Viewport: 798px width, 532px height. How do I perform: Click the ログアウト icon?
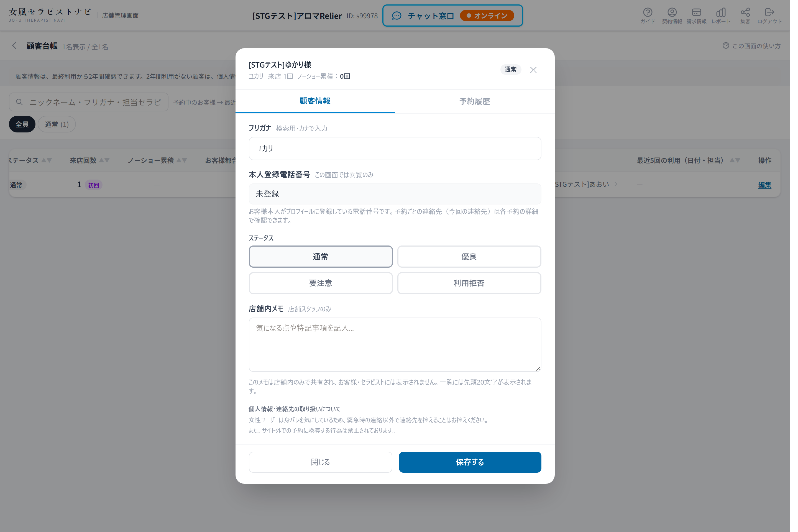pyautogui.click(x=769, y=16)
